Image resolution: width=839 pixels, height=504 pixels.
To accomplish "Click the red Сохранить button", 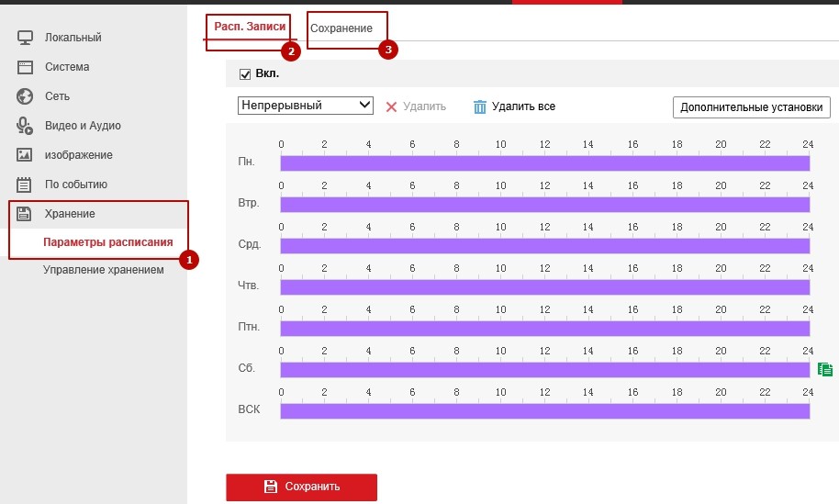I will click(x=301, y=487).
